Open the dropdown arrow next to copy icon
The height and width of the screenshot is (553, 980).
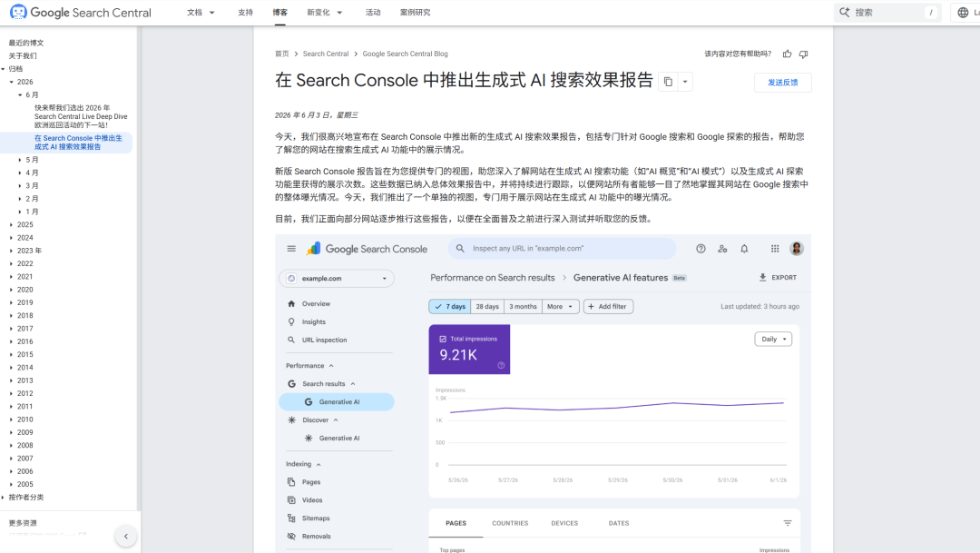click(685, 82)
